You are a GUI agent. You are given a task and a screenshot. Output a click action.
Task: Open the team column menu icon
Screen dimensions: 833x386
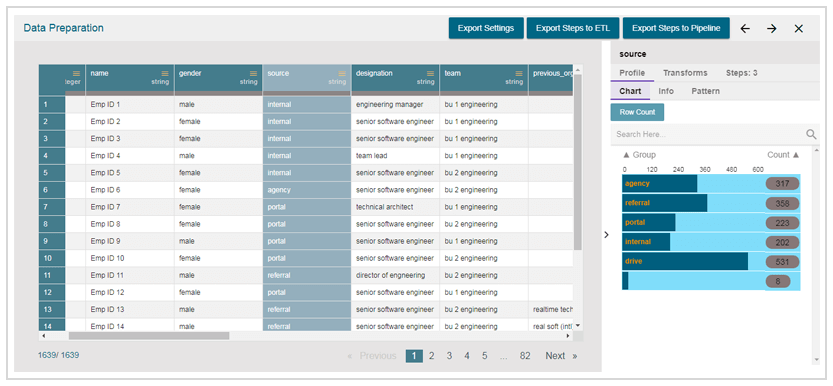pos(519,73)
